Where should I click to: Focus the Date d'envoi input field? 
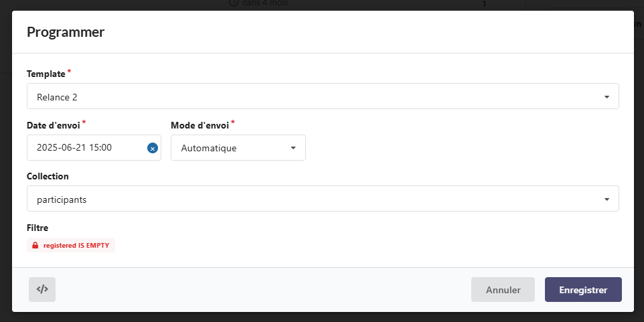pyautogui.click(x=84, y=148)
